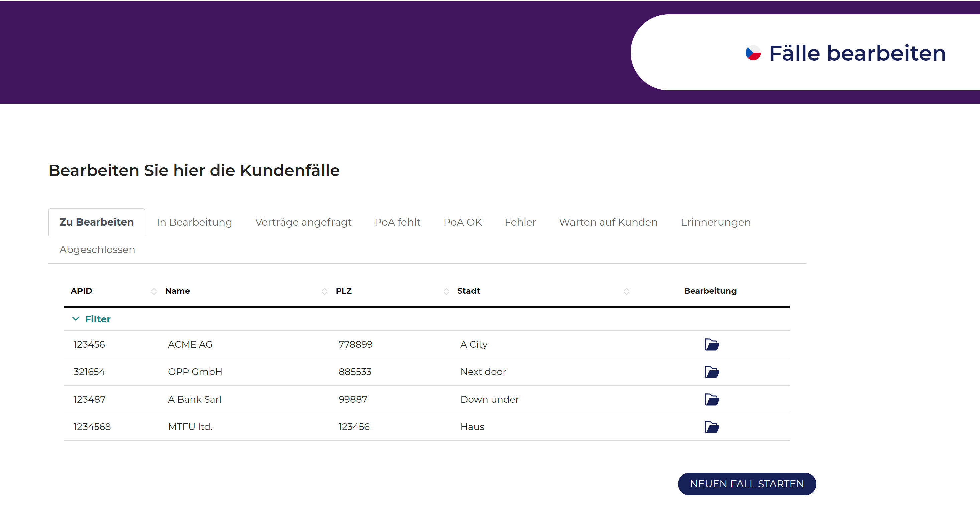Viewport: 980px width, 520px height.
Task: Select APID cell 321654
Action: [x=89, y=372]
